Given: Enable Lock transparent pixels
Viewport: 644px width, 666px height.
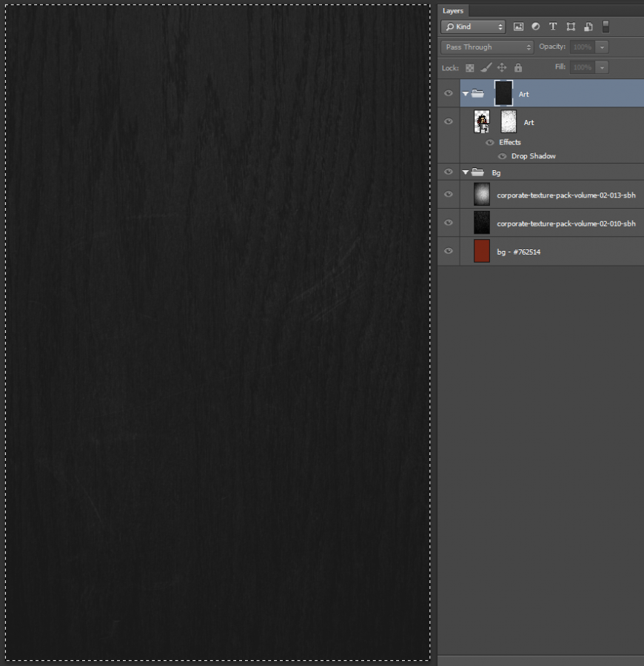Looking at the screenshot, I should pos(469,67).
